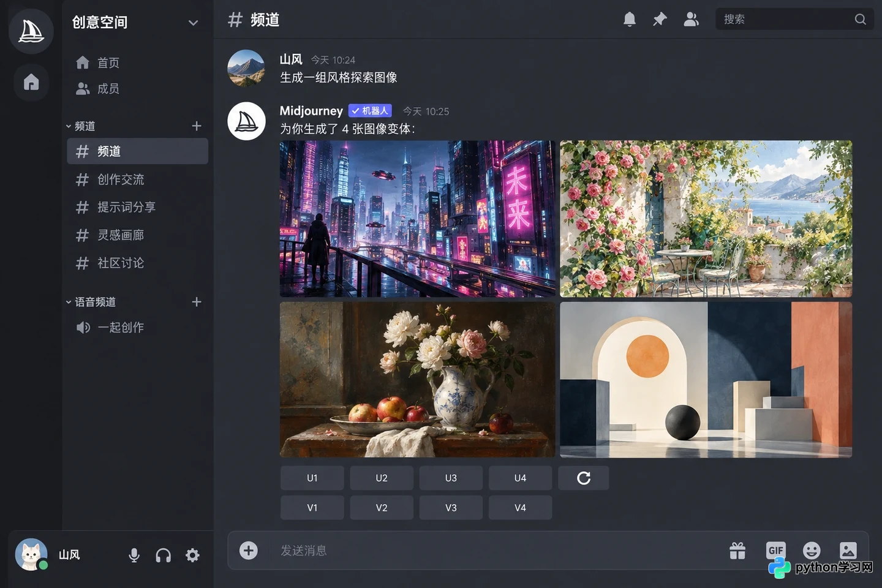Show member list icon in header
The width and height of the screenshot is (882, 588).
[x=691, y=20]
